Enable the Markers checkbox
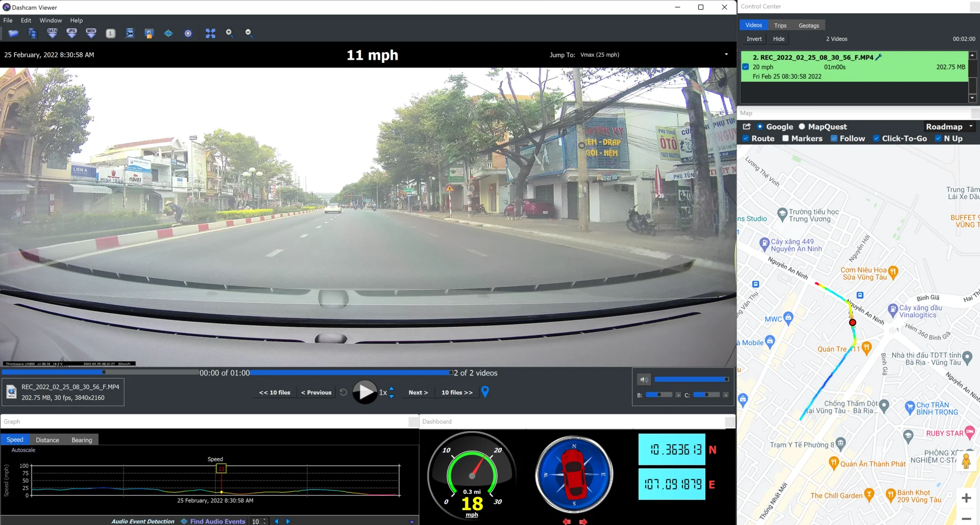980x525 pixels. point(786,138)
